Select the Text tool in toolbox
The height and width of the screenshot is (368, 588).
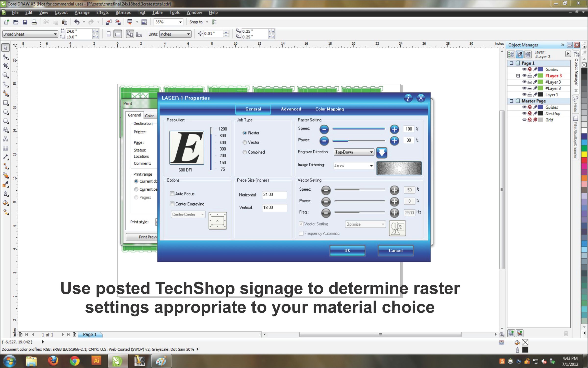pos(5,139)
